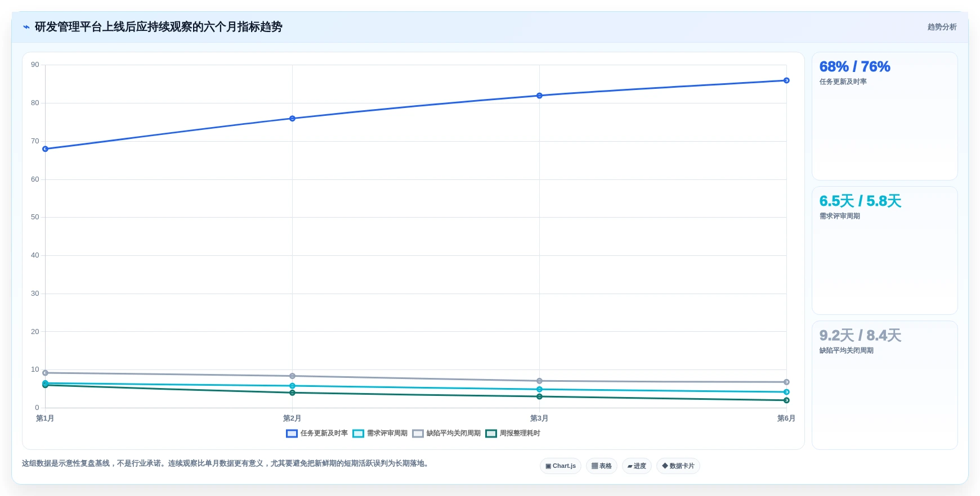Hide the 缺陷平均关闭周期 series via legend label
980x496 pixels.
[453, 434]
